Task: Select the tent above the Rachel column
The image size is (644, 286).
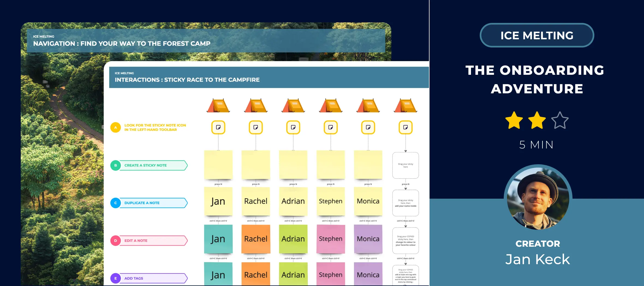Action: click(256, 106)
